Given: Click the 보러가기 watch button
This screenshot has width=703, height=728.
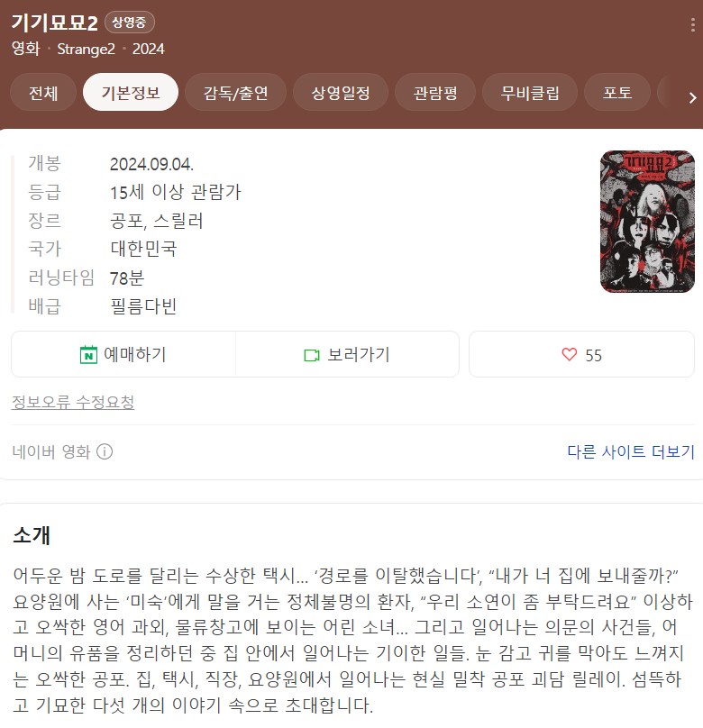Looking at the screenshot, I should click(x=347, y=354).
